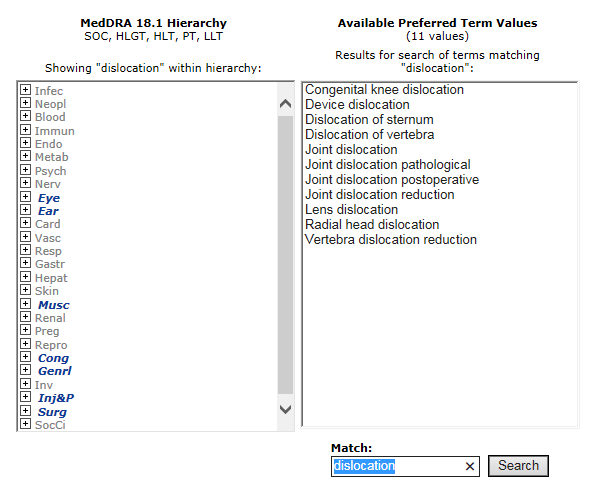Expand the Surg tree node
Viewport: 601px width, 489px height.
(x=25, y=411)
